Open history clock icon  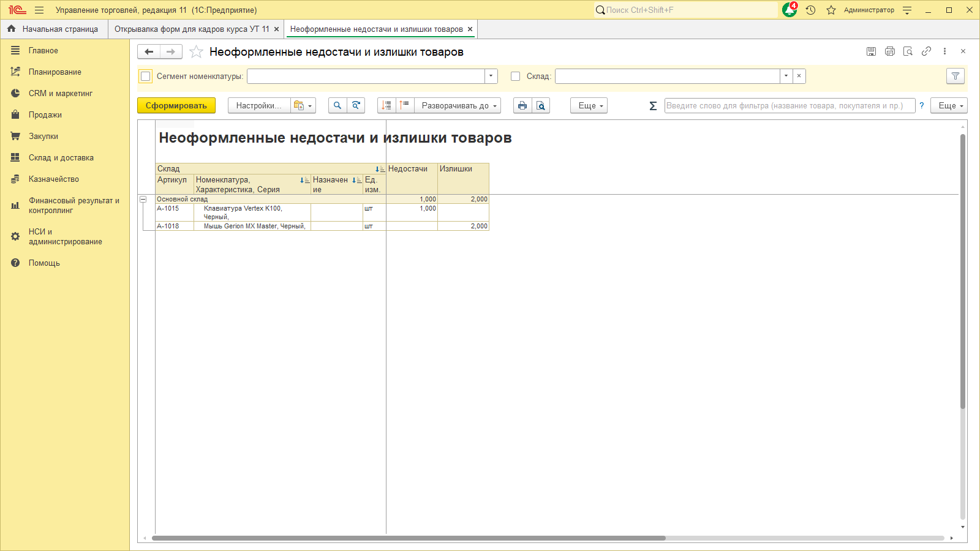[x=810, y=10]
